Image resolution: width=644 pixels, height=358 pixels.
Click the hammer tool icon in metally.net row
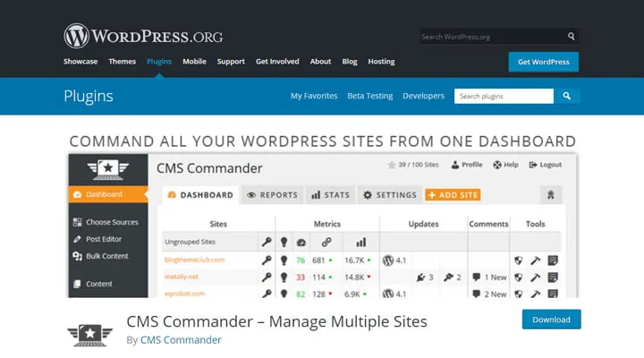[x=535, y=277]
